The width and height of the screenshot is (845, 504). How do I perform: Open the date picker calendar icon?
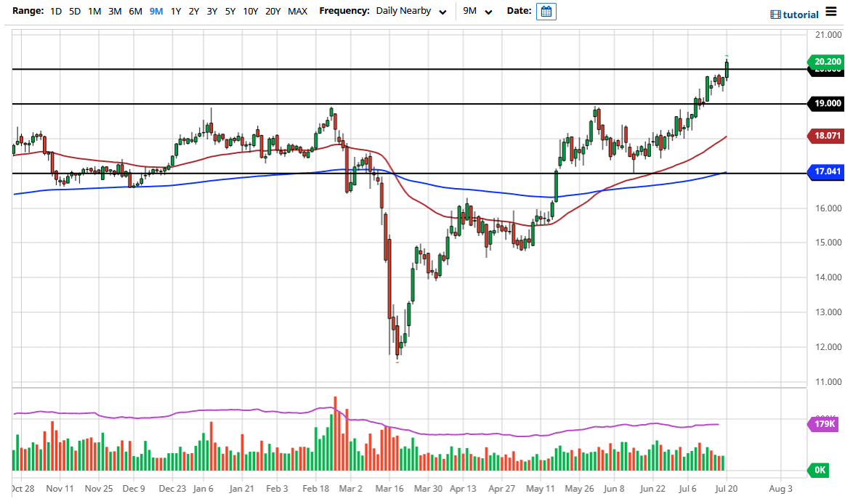546,12
